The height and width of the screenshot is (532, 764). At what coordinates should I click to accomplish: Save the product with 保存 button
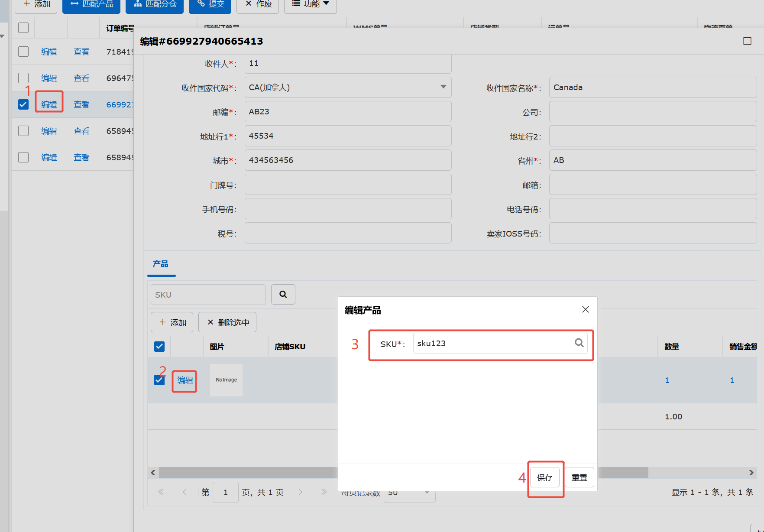point(545,477)
